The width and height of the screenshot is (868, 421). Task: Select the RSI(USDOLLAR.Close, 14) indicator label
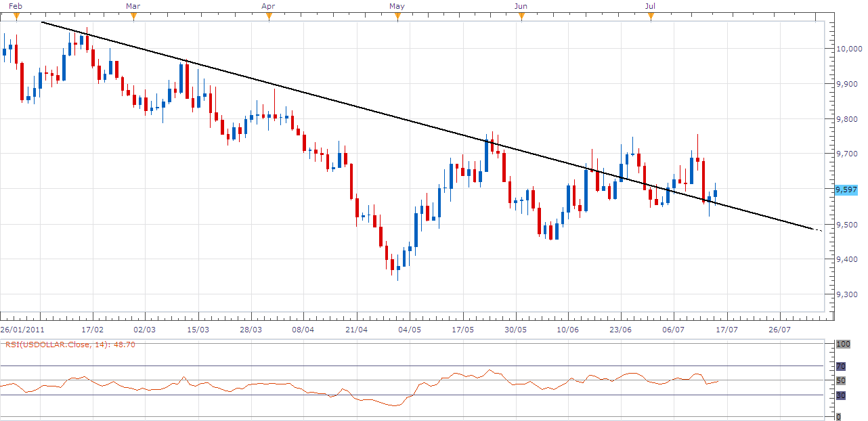(58, 344)
